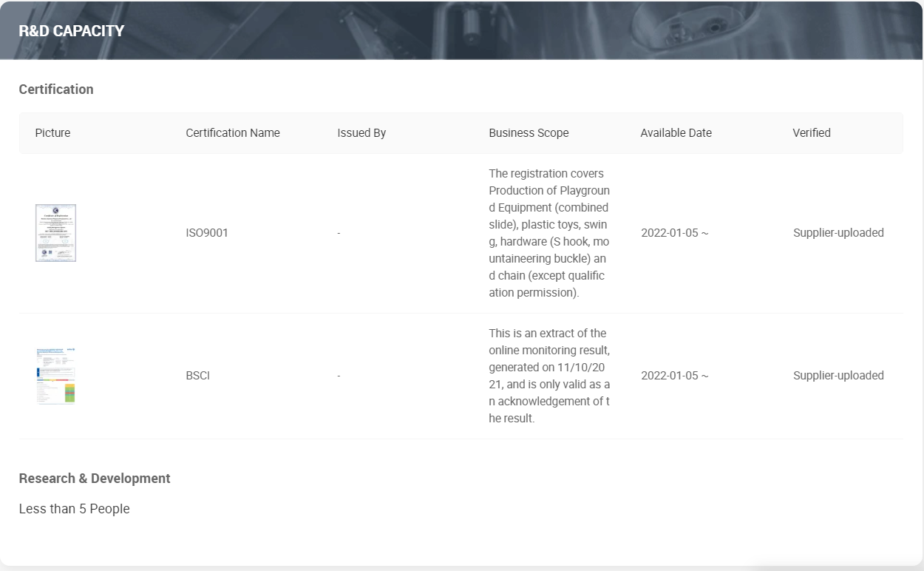Open the BSCI certificate thumbnail image
The width and height of the screenshot is (924, 571).
pos(55,376)
